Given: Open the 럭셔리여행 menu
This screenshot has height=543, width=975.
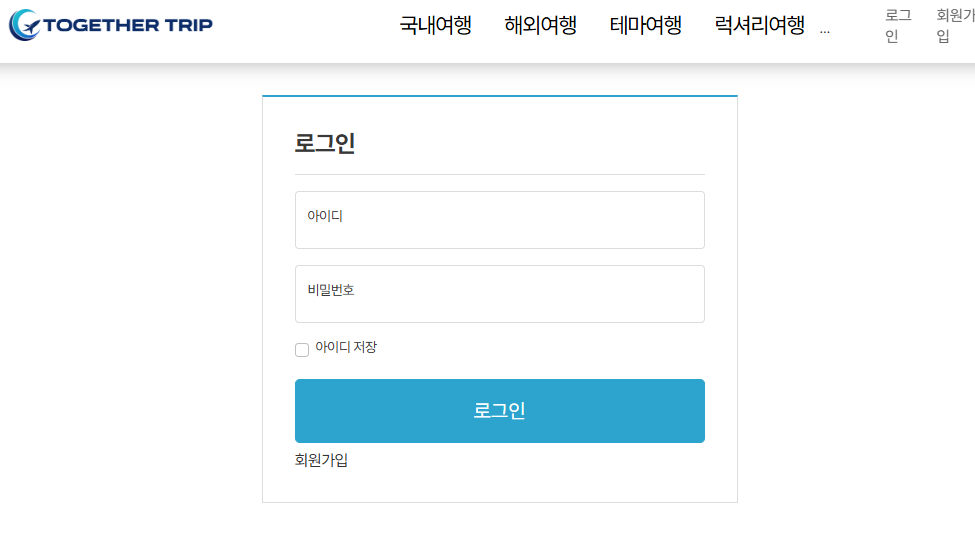Looking at the screenshot, I should click(x=759, y=25).
